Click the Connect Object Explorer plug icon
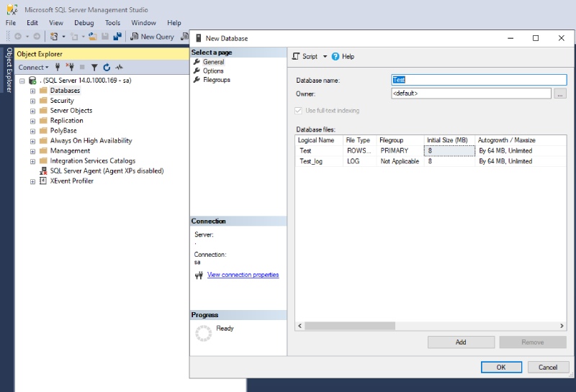 click(x=58, y=67)
